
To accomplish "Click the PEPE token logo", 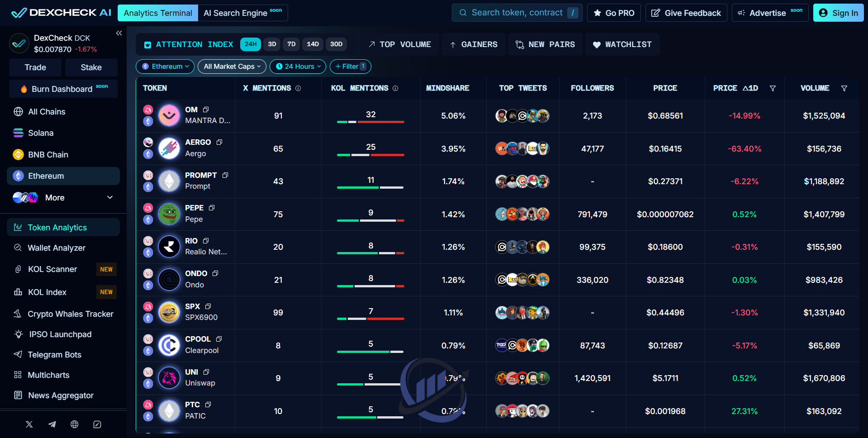I will pos(169,214).
